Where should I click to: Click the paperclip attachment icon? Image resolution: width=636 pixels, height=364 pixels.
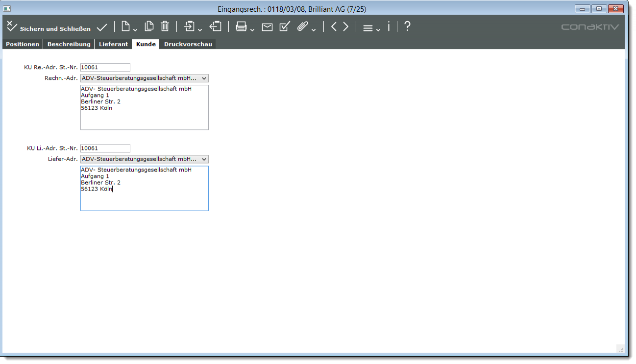pyautogui.click(x=302, y=27)
